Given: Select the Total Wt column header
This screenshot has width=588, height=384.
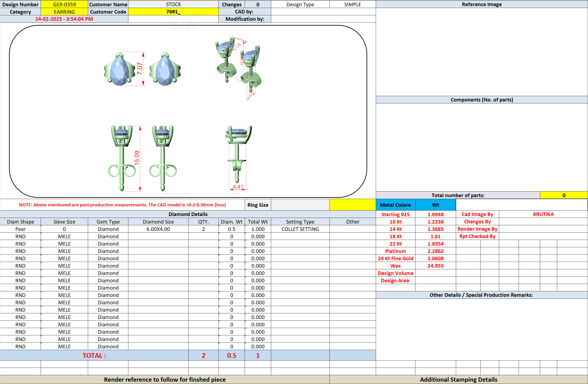Looking at the screenshot, I should 258,222.
